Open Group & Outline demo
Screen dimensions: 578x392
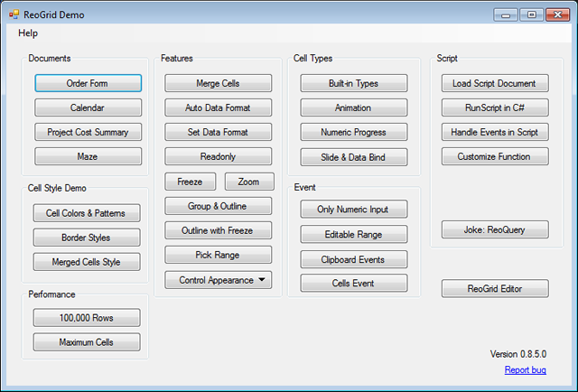[219, 206]
